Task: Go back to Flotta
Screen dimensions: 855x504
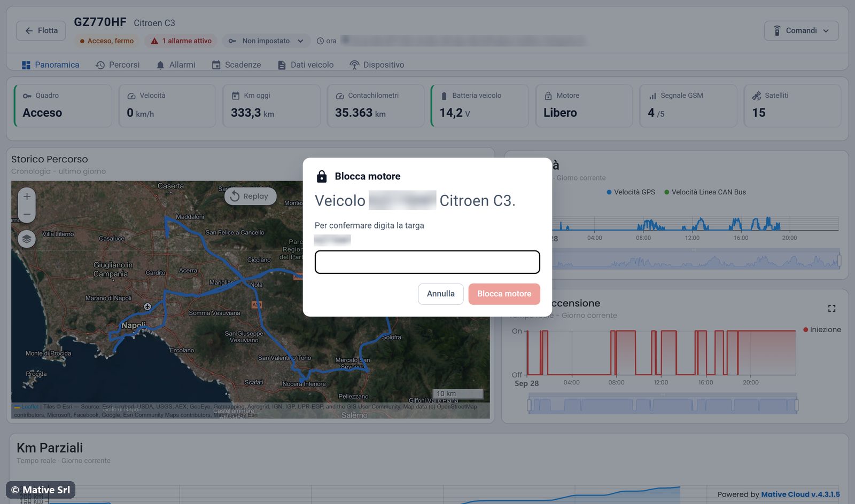Action: [41, 31]
